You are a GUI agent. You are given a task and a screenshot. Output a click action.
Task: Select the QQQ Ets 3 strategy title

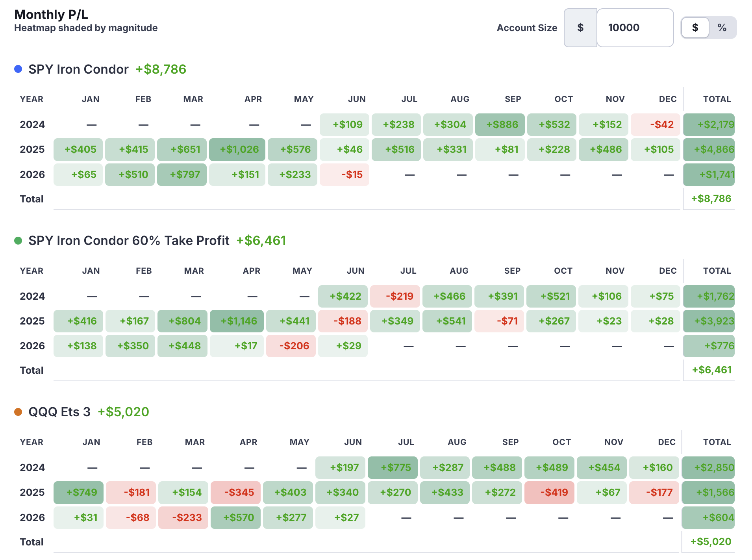pos(59,412)
